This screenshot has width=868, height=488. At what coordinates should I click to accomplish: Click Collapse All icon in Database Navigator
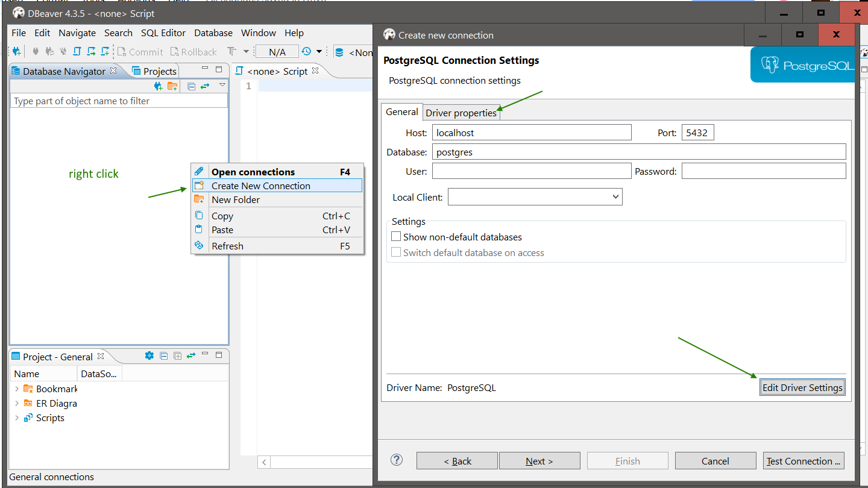(x=191, y=87)
